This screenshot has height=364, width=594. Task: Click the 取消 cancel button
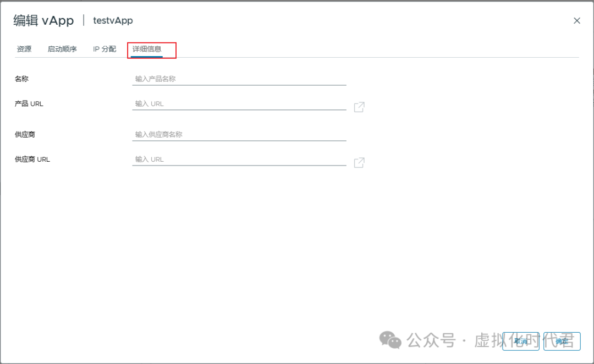tap(520, 341)
